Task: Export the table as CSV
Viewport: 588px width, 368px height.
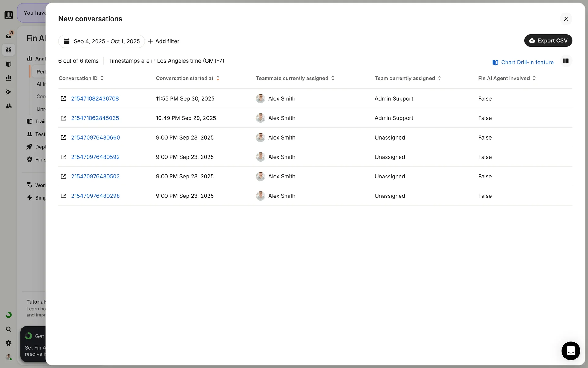Action: click(x=548, y=40)
